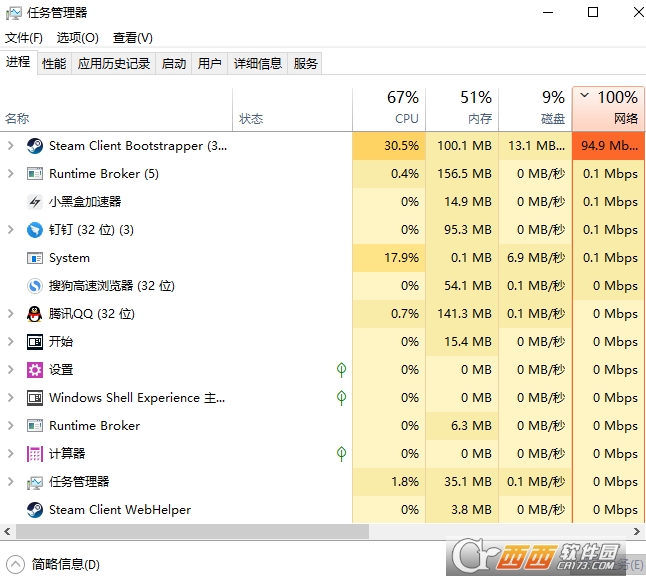The image size is (646, 586).
Task: Switch to the 启动 tab
Action: coord(173,63)
